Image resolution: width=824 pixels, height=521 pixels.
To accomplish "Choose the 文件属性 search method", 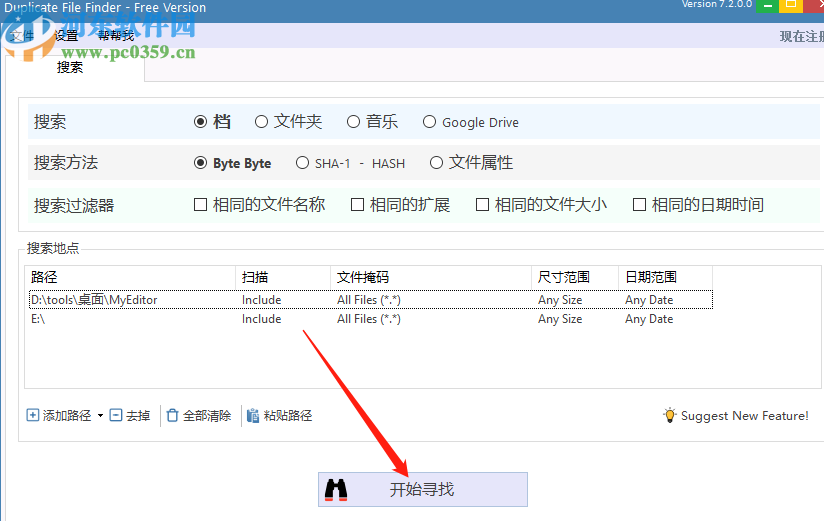I will click(436, 163).
